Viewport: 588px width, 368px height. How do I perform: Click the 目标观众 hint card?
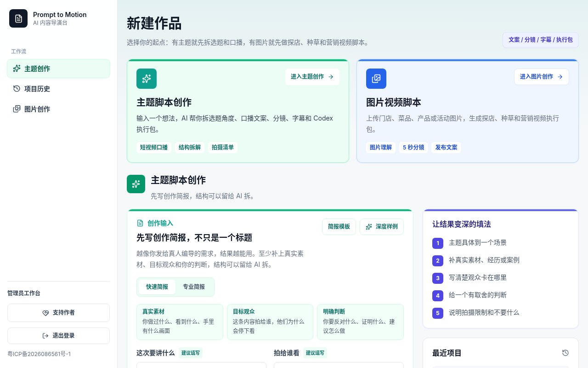pyautogui.click(x=270, y=322)
